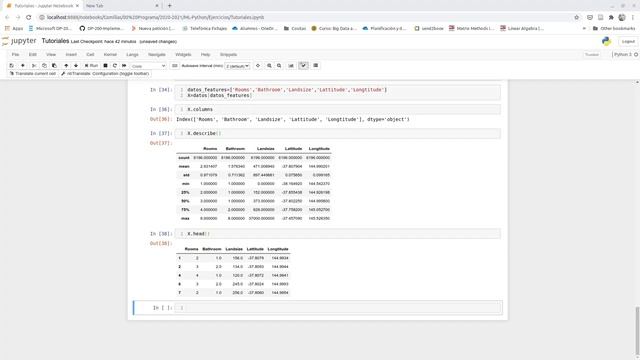This screenshot has height=360, width=640.
Task: Open the Snippets menu
Action: (229, 55)
